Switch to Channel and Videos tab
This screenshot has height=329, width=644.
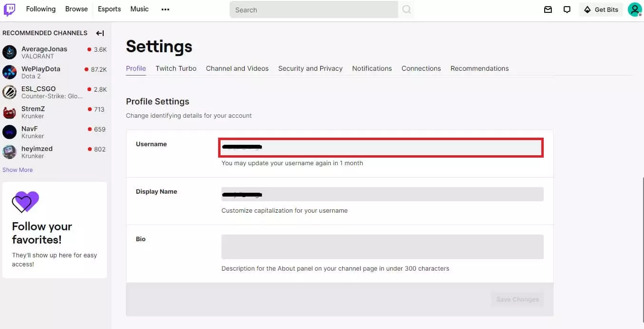click(x=237, y=68)
